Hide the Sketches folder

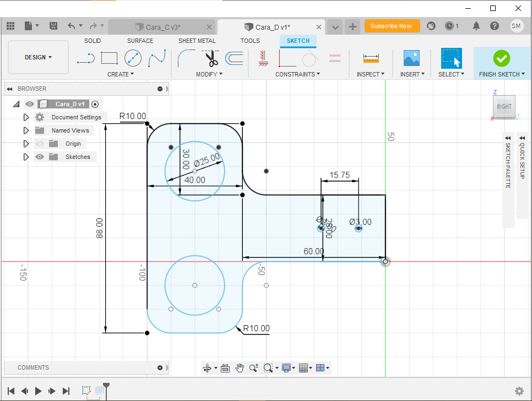click(40, 157)
